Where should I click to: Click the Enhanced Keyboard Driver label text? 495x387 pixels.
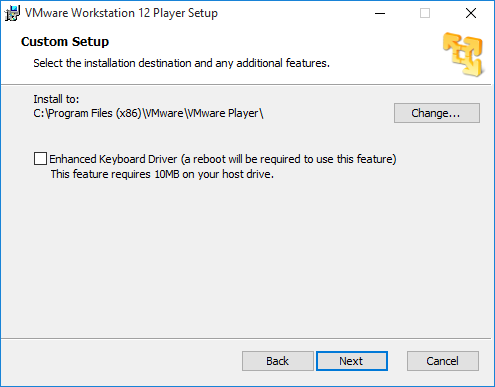(223, 159)
